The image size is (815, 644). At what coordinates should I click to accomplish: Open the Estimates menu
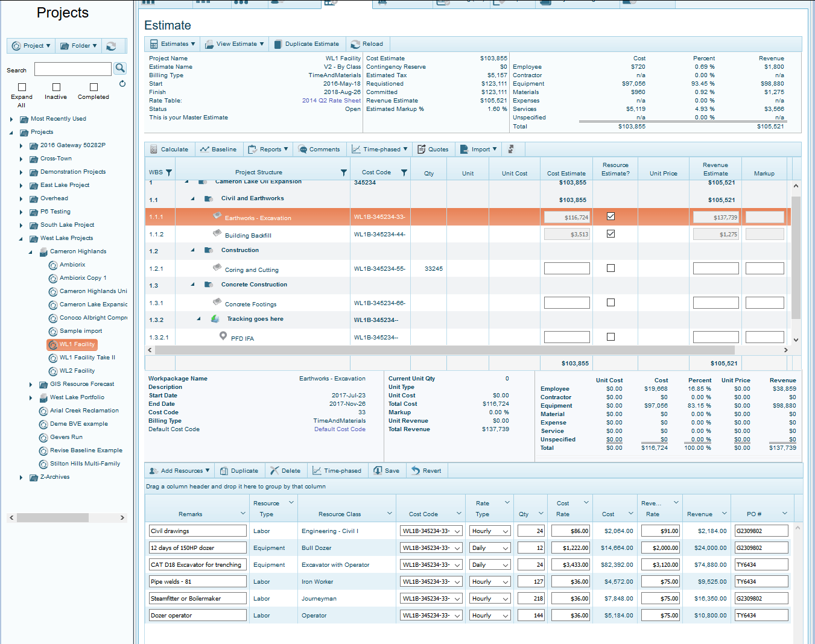click(x=172, y=43)
